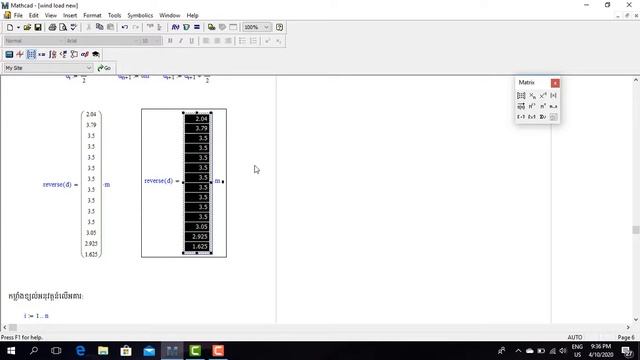This screenshot has width=640, height=360.
Task: Insert matrix column operator from palette
Action: pyautogui.click(x=532, y=106)
